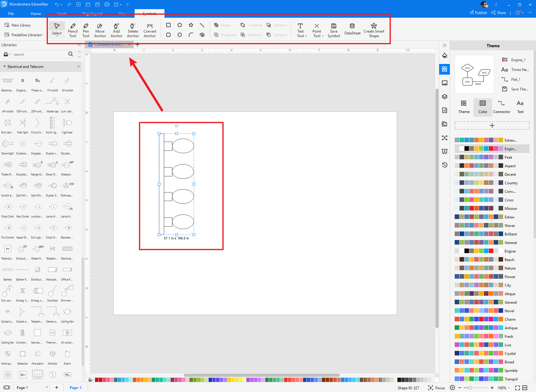Click the Publish button

click(x=478, y=13)
